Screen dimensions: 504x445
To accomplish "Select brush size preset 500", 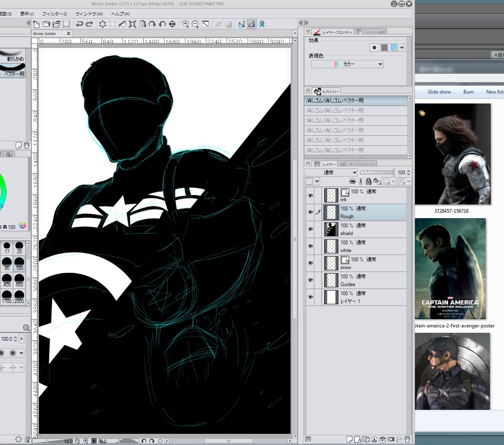I will (x=19, y=280).
